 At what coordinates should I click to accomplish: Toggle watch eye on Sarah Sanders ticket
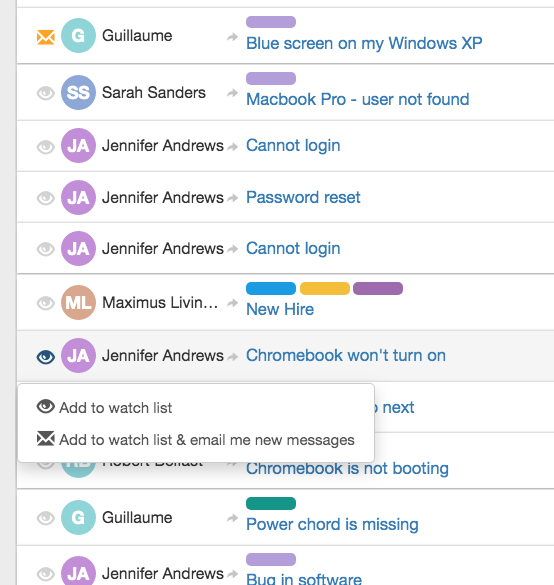(46, 93)
